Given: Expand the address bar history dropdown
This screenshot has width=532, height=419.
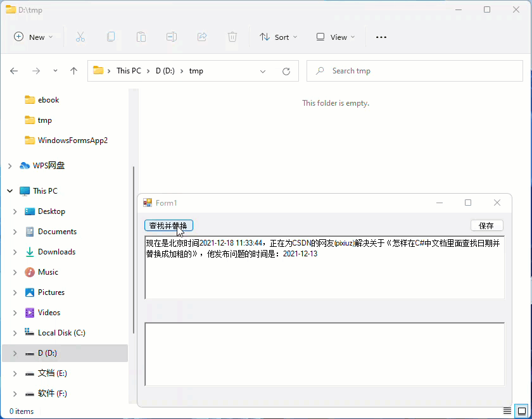Looking at the screenshot, I should tap(263, 71).
